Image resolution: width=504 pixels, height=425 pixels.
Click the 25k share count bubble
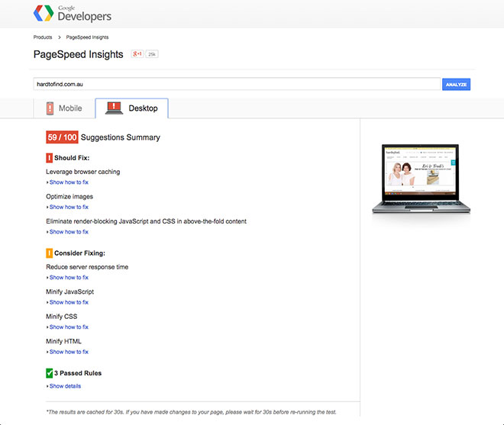click(152, 54)
